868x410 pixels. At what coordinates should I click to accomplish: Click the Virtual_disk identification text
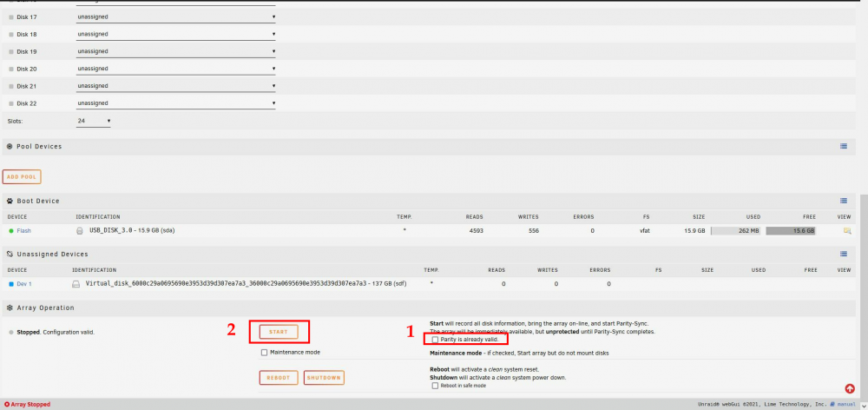[x=246, y=284]
